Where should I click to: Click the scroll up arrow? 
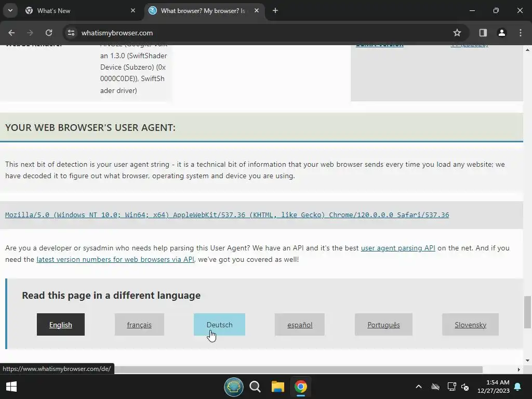point(527,50)
